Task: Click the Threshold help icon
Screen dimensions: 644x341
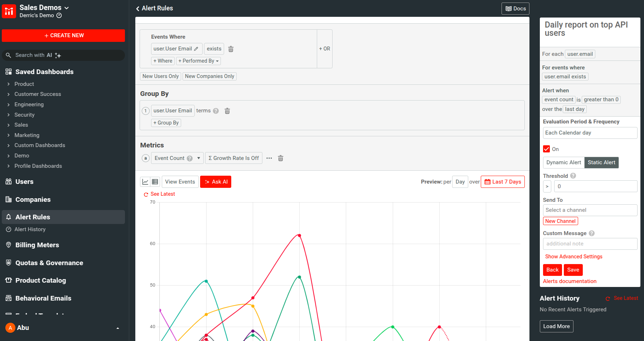Action: (x=573, y=176)
